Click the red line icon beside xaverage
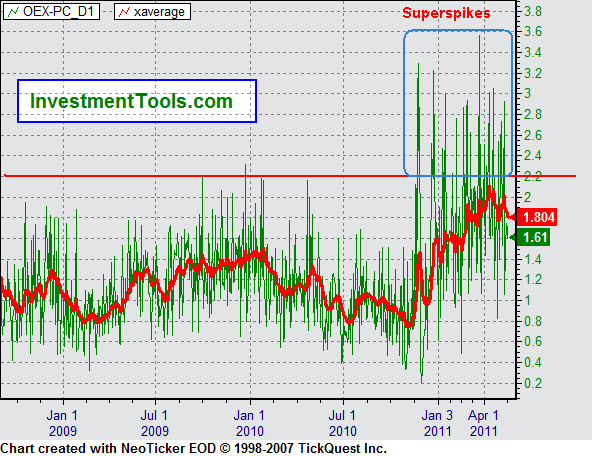The image size is (592, 456). (x=124, y=12)
